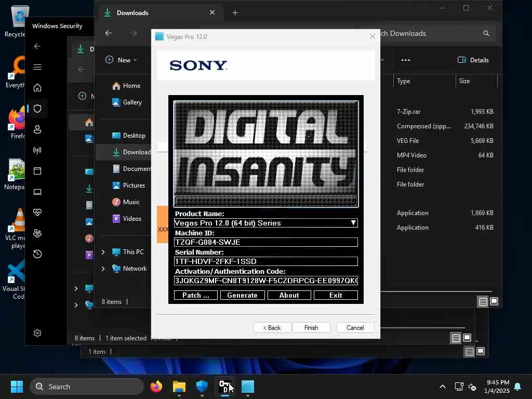Open Firefox from the taskbar

coord(156,387)
